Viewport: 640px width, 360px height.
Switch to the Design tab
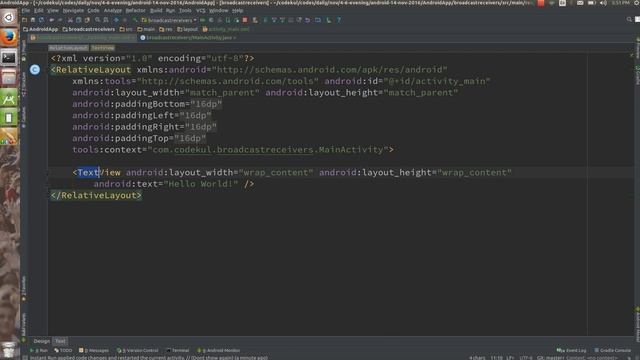click(42, 341)
